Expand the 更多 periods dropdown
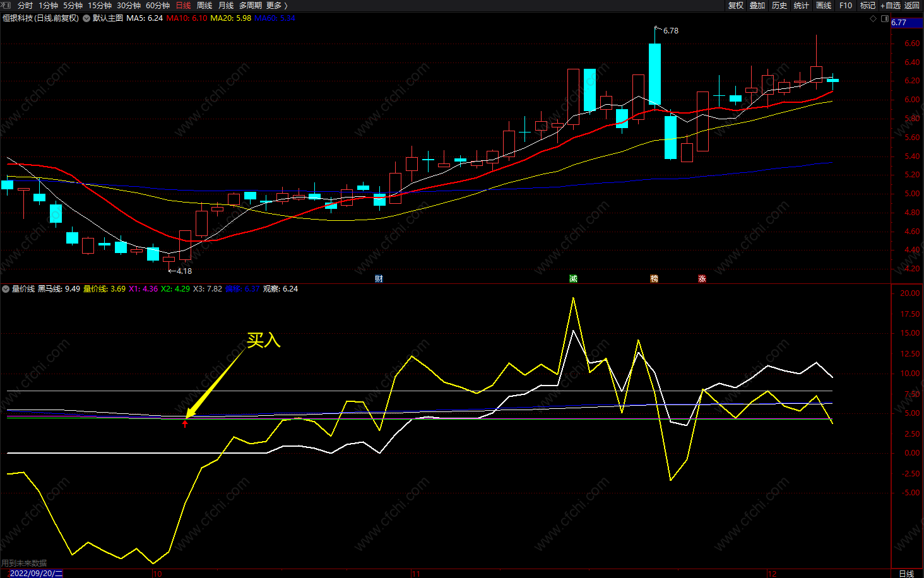 pos(276,5)
